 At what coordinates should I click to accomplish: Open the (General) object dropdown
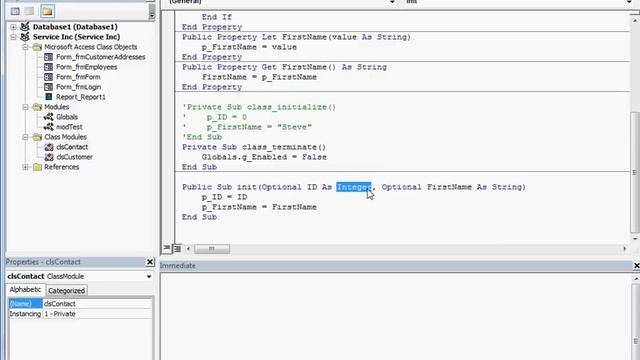pos(392,2)
